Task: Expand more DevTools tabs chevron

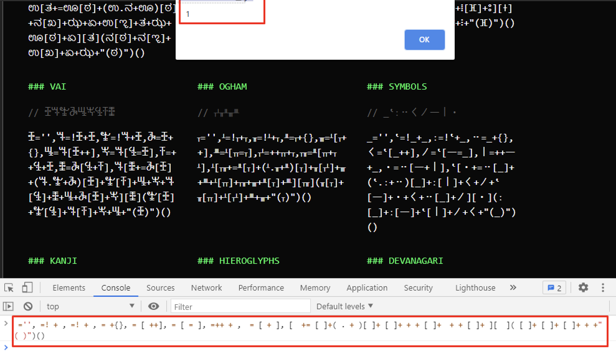Action: tap(513, 288)
